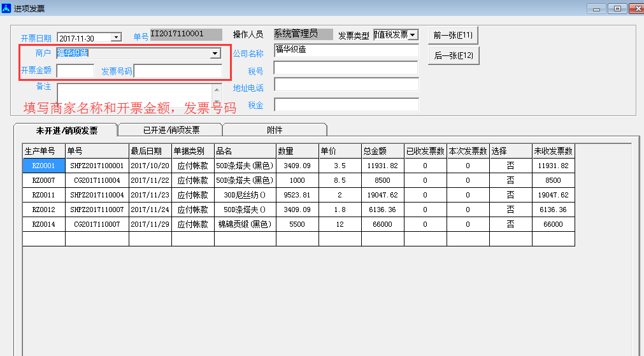The width and height of the screenshot is (644, 356).
Task: Click the 公司名称 field showing 福华织造
Action: [x=347, y=50]
